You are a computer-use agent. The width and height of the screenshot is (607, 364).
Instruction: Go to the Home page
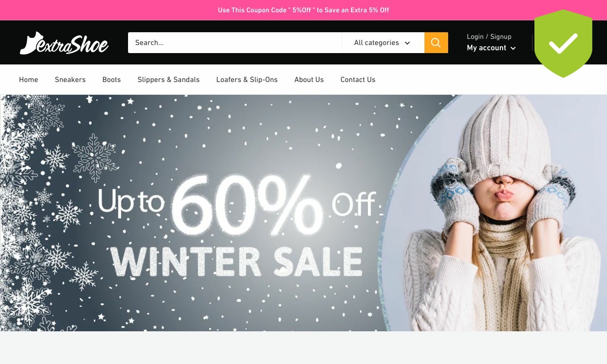[28, 80]
